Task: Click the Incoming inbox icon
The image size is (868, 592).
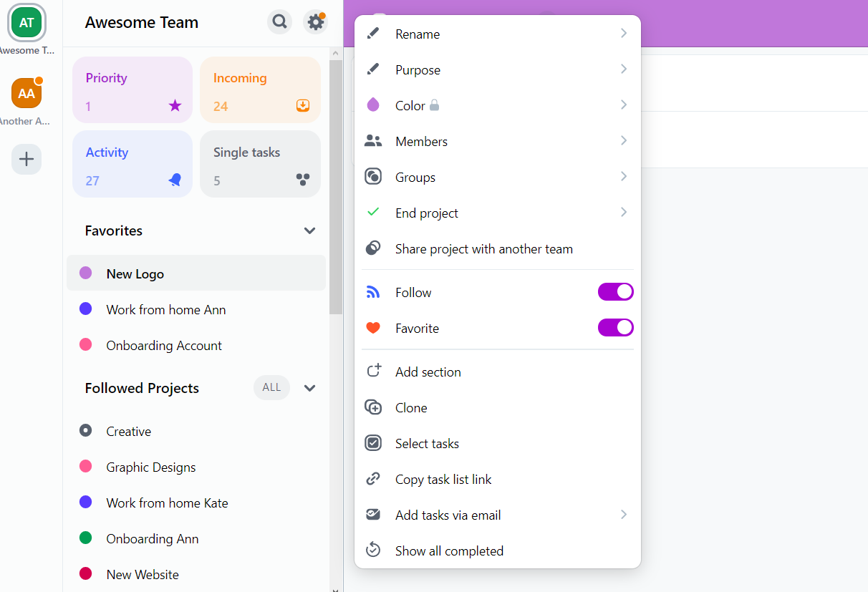Action: 303,106
